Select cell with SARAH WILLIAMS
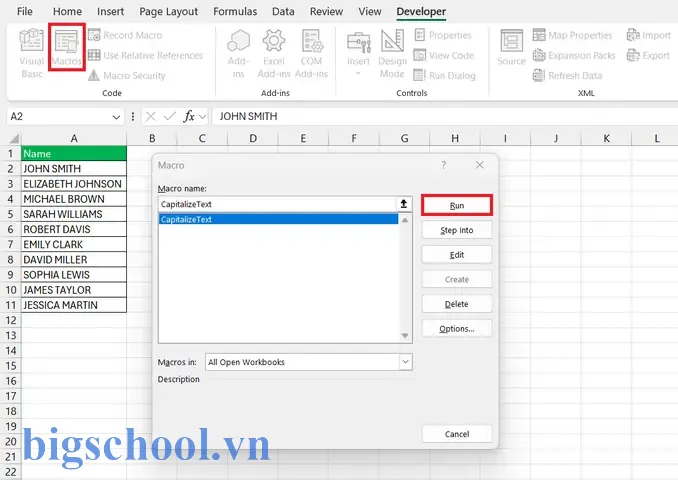This screenshot has height=480, width=678. pyautogui.click(x=74, y=214)
